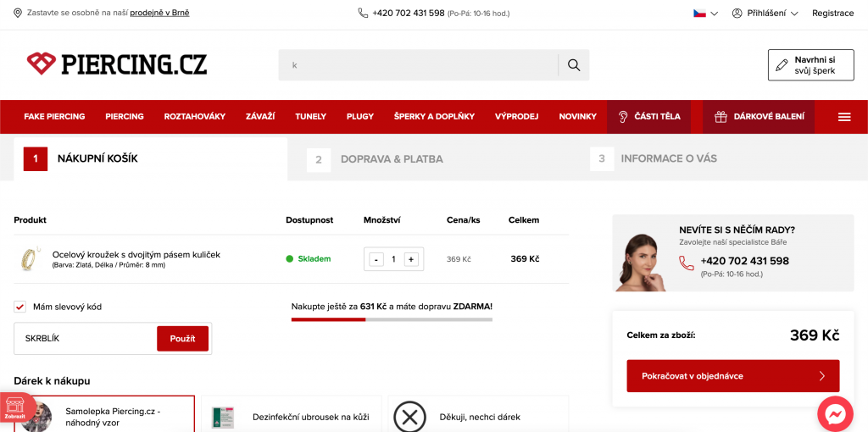Click the green Skladem availability dot
868x432 pixels.
tap(290, 259)
